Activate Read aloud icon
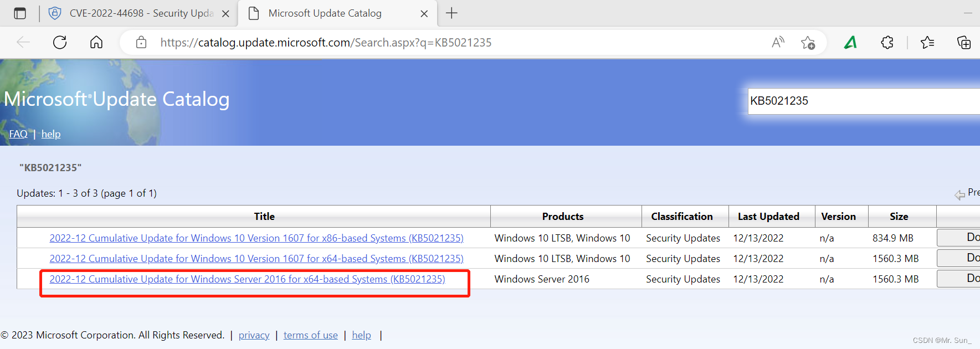 point(778,42)
